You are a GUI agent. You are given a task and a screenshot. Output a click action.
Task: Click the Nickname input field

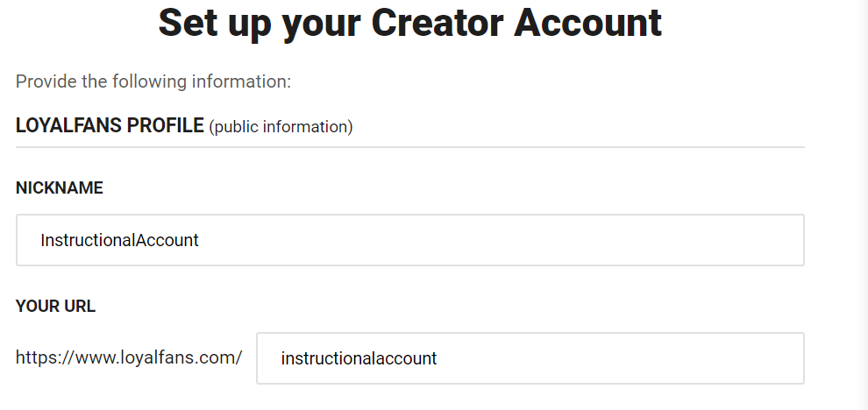click(409, 240)
